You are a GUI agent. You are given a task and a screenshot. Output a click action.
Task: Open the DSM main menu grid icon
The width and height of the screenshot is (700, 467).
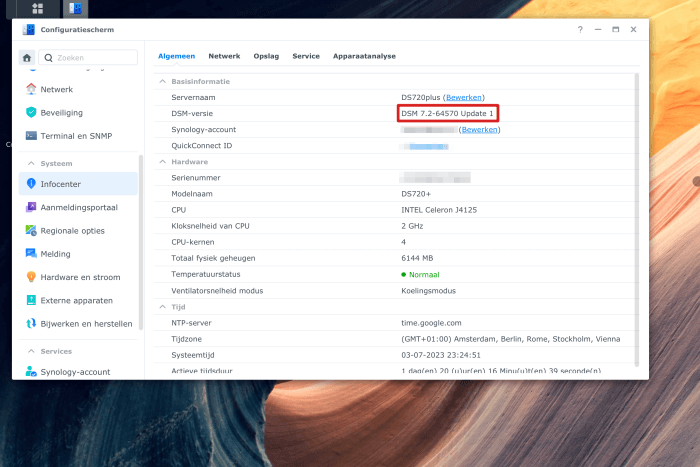[x=38, y=8]
